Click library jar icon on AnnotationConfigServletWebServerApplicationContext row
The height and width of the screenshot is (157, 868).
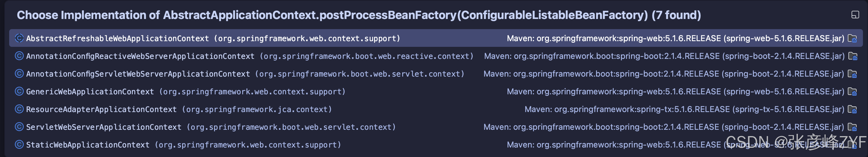point(852,74)
